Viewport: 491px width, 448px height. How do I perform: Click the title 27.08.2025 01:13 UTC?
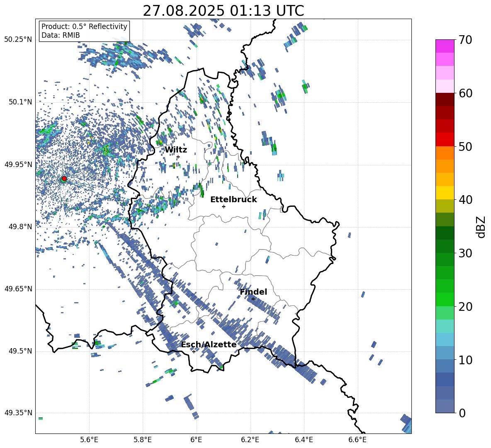point(223,11)
